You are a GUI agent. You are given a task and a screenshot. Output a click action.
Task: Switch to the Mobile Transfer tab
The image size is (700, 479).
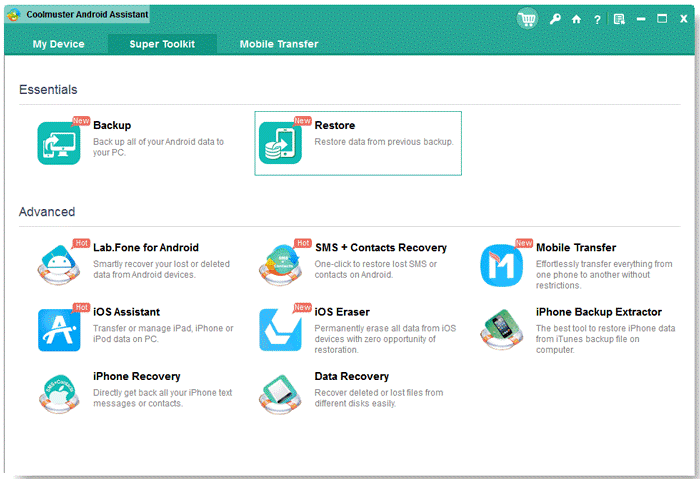(279, 44)
